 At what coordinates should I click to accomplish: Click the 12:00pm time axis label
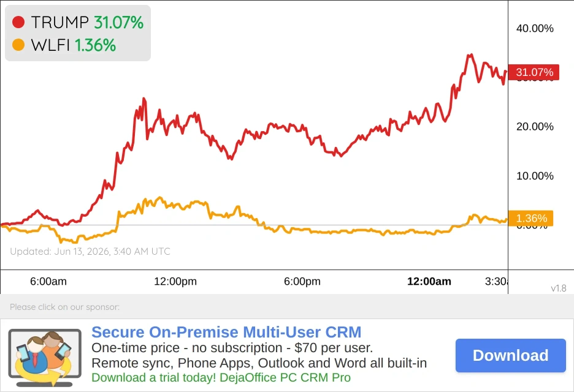point(175,281)
